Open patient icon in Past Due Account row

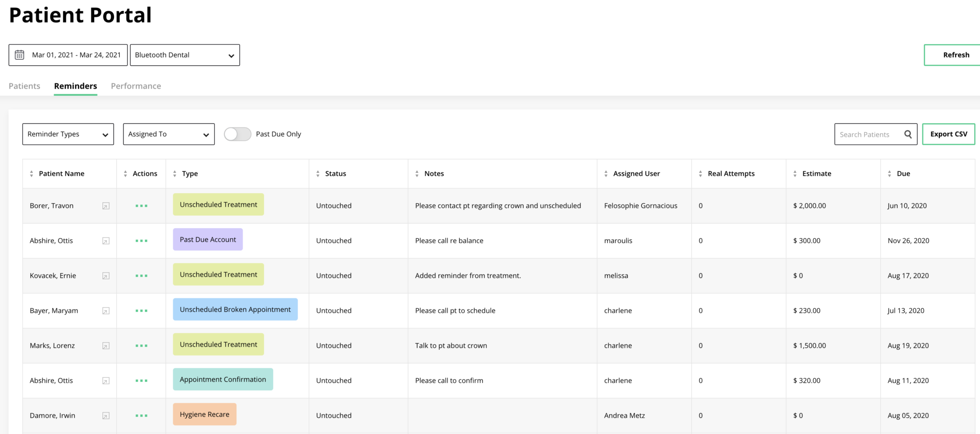pos(106,241)
